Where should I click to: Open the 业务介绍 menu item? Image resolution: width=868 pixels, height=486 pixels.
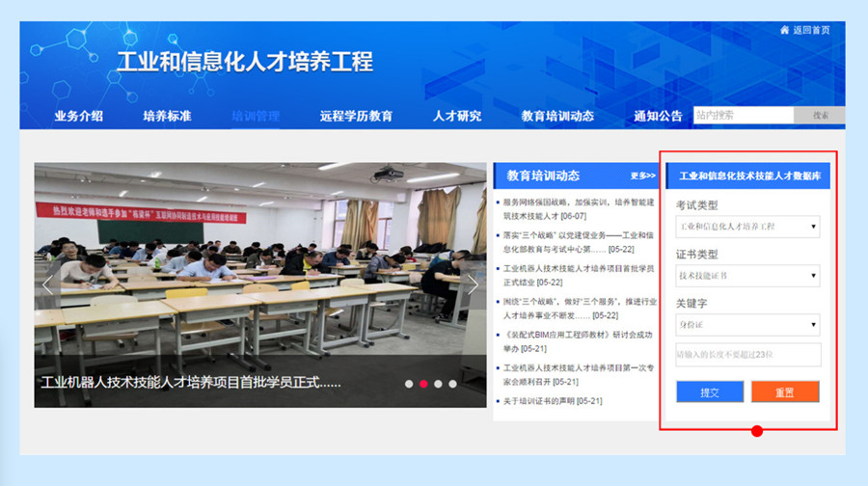79,117
